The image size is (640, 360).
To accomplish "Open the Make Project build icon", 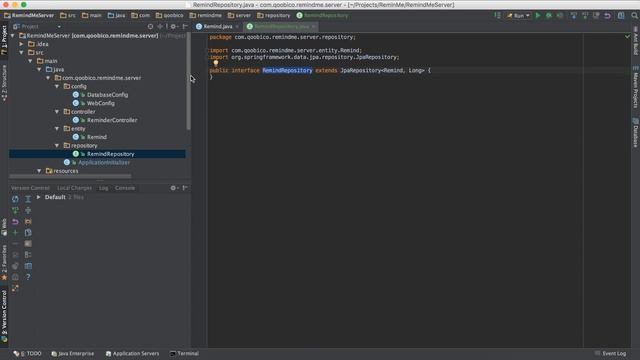I will [x=498, y=16].
